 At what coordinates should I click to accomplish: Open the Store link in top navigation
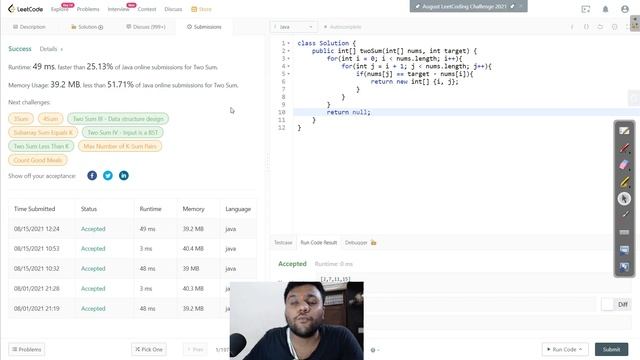click(x=202, y=9)
